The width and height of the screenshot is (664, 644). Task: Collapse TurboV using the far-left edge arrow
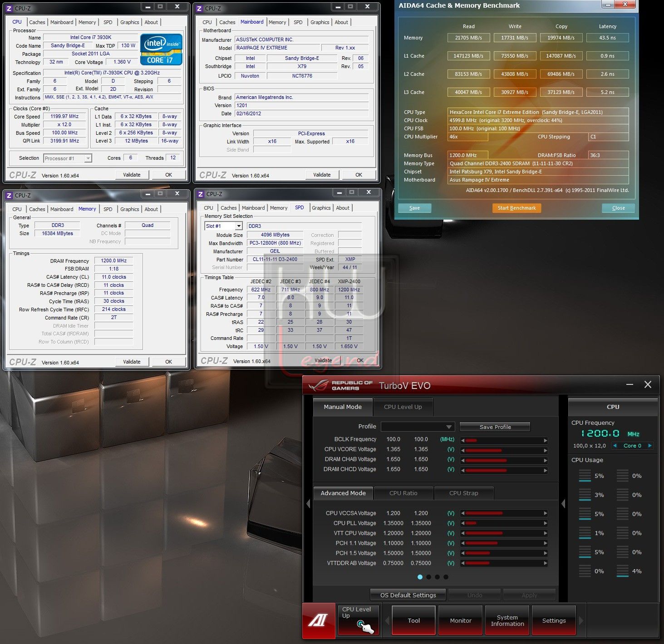[308, 503]
